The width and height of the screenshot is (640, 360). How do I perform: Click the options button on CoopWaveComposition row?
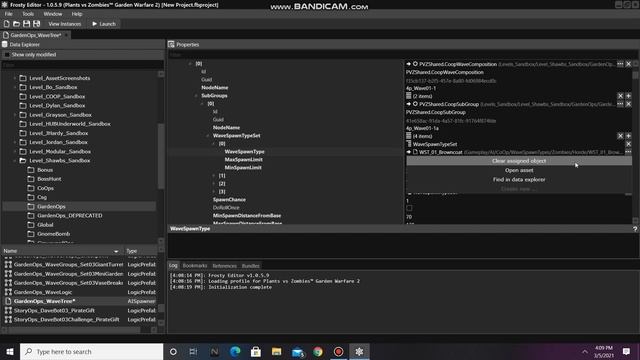(620, 64)
